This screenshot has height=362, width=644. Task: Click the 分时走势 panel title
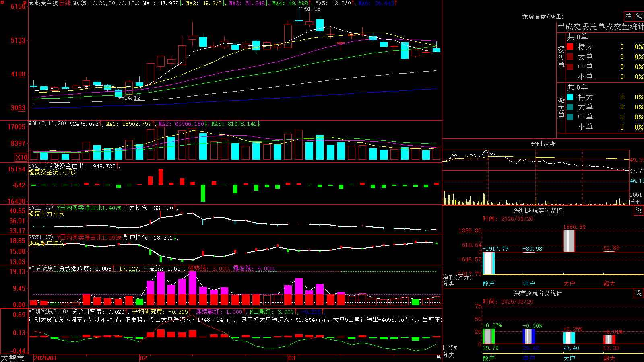(x=543, y=144)
